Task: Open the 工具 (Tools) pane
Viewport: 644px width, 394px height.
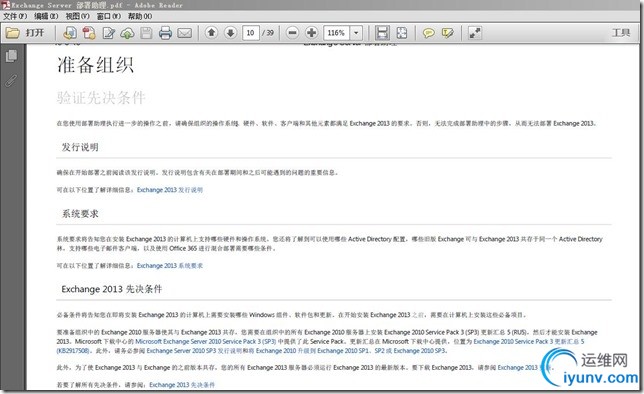Action: [x=621, y=33]
